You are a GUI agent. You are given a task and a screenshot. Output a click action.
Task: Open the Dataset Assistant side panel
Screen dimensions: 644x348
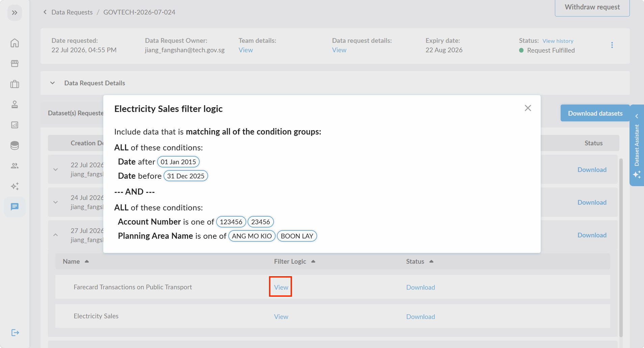(x=637, y=145)
